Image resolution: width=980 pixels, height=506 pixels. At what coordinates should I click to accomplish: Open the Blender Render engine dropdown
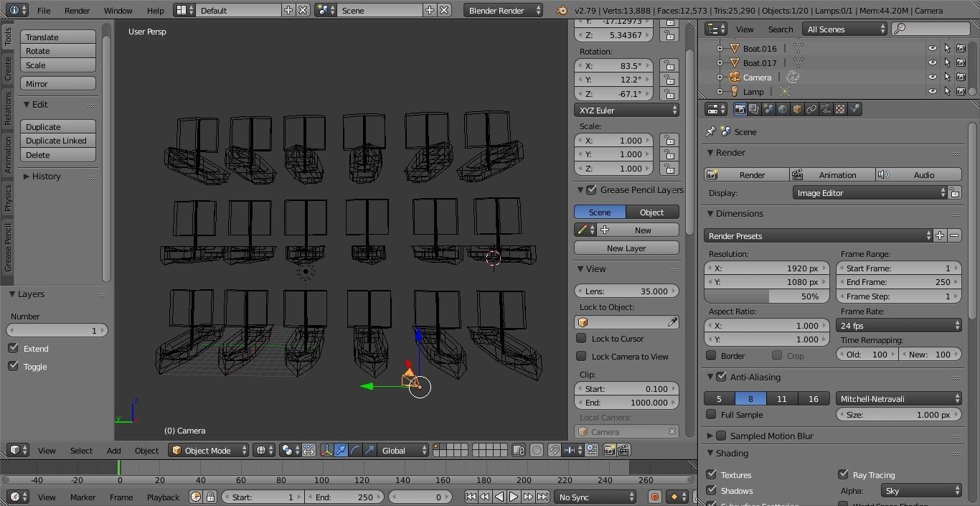[x=504, y=10]
